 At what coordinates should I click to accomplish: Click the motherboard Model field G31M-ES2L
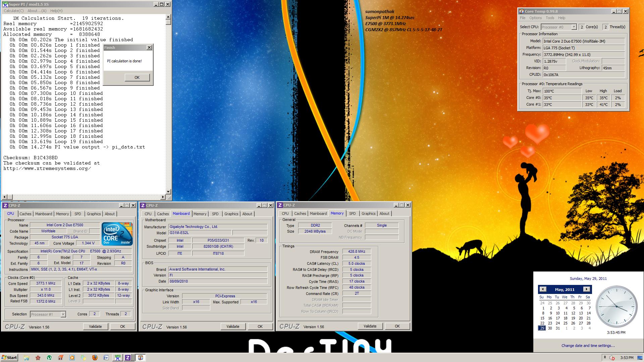(200, 233)
